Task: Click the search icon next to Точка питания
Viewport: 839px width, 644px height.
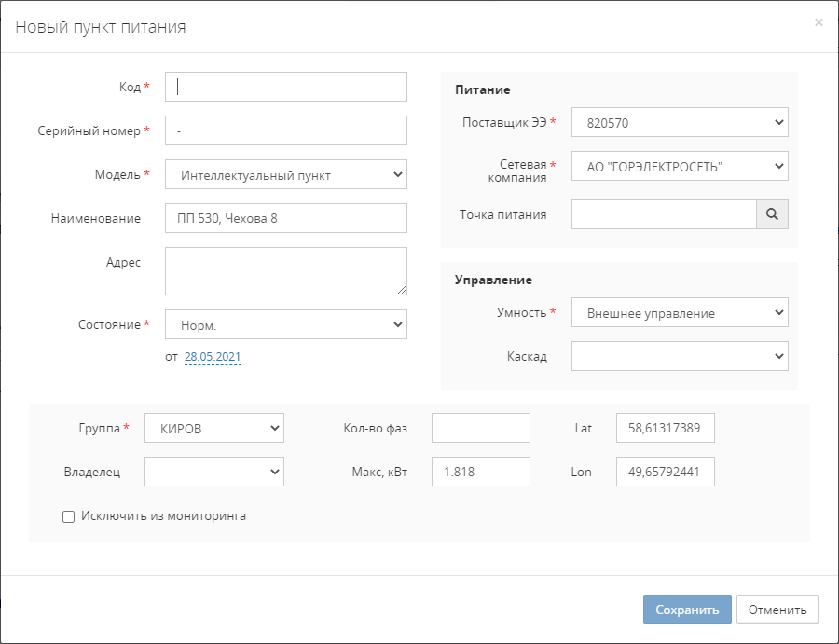Action: [772, 214]
